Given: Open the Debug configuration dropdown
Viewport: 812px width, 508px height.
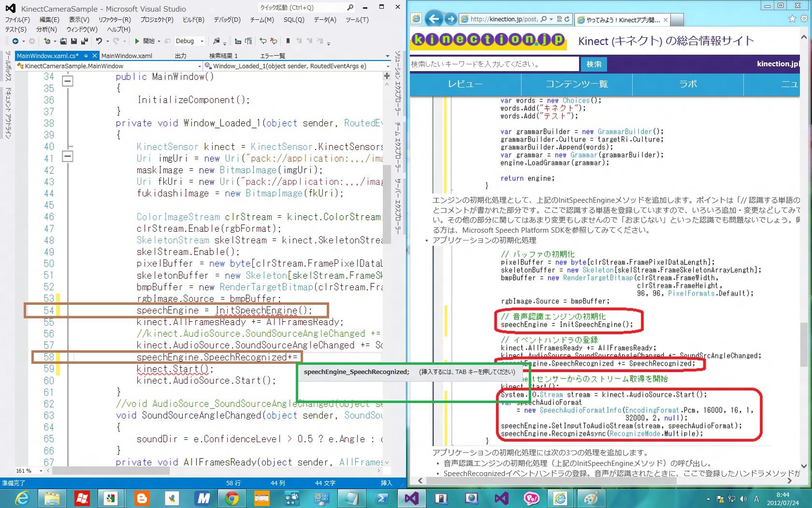Looking at the screenshot, I should (x=202, y=41).
